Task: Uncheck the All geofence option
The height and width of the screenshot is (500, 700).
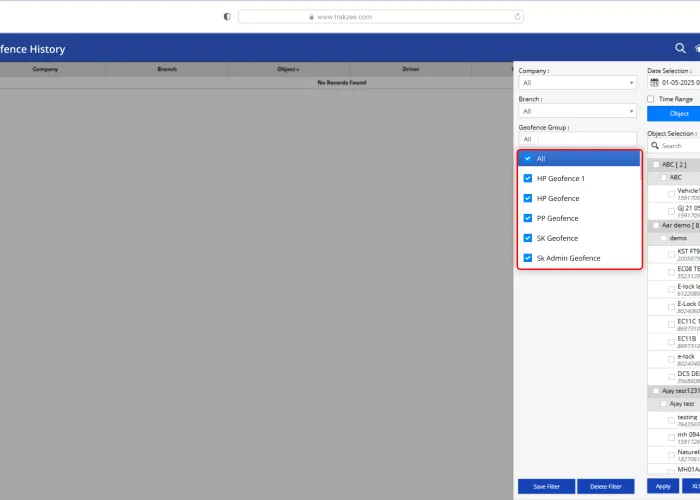Action: 528,158
